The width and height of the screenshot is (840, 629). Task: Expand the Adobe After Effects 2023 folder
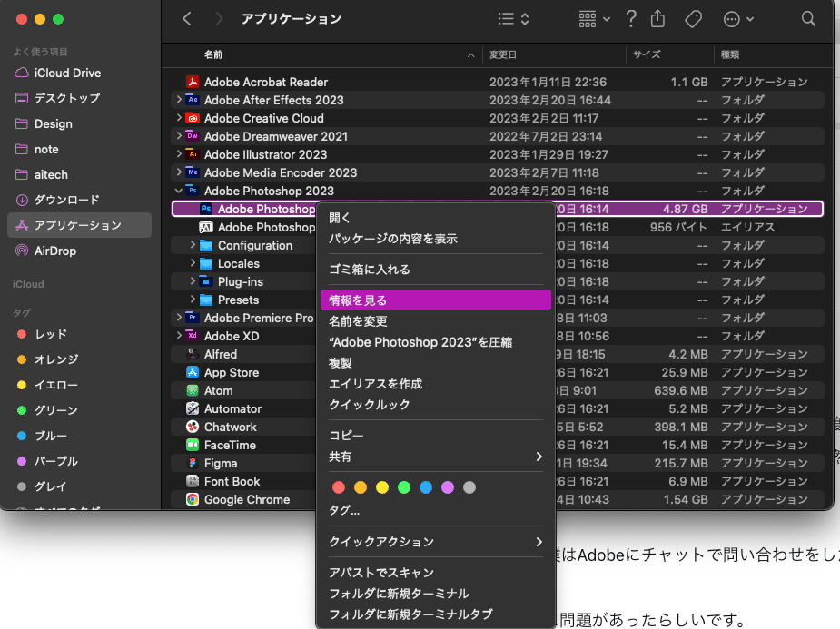click(178, 100)
